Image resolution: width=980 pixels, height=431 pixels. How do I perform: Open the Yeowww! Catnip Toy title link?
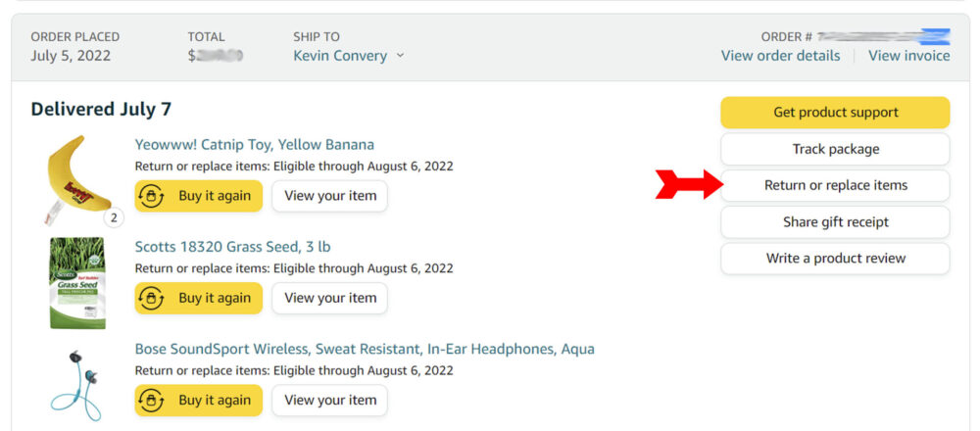tap(254, 145)
